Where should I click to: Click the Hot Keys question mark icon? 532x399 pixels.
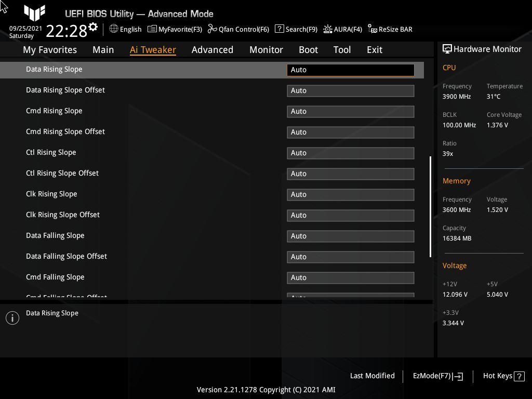[519, 376]
